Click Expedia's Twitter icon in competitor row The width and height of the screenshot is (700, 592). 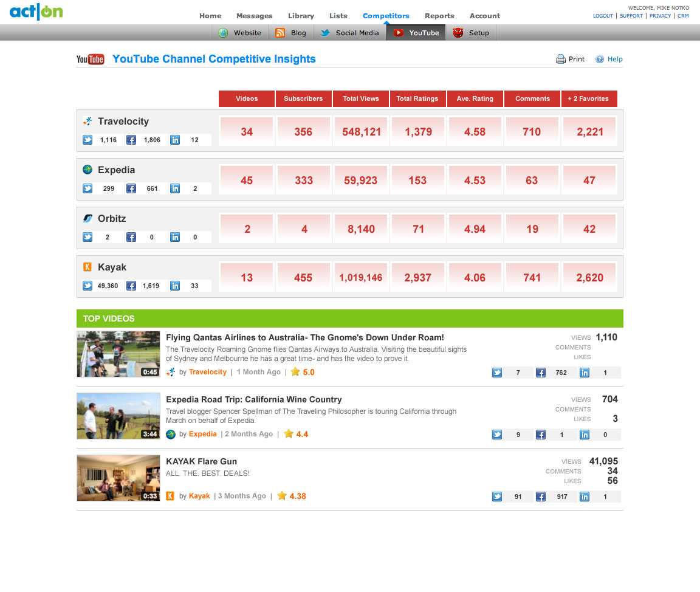pos(87,189)
